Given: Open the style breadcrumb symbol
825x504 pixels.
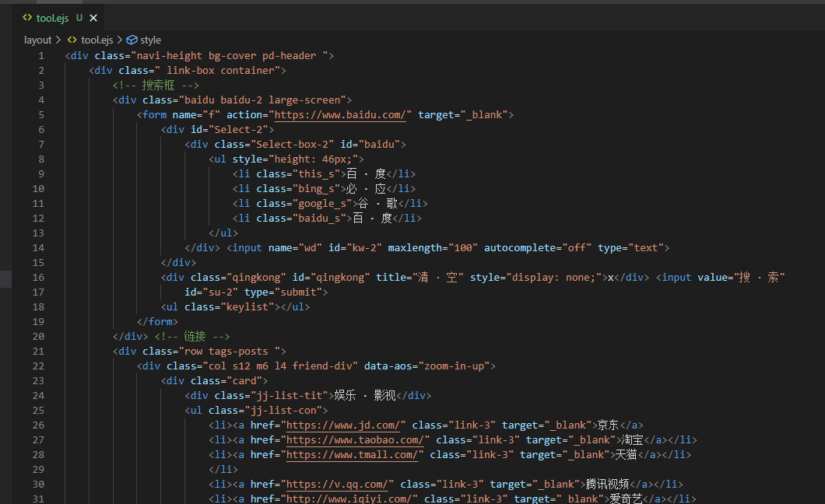Looking at the screenshot, I should pyautogui.click(x=150, y=40).
